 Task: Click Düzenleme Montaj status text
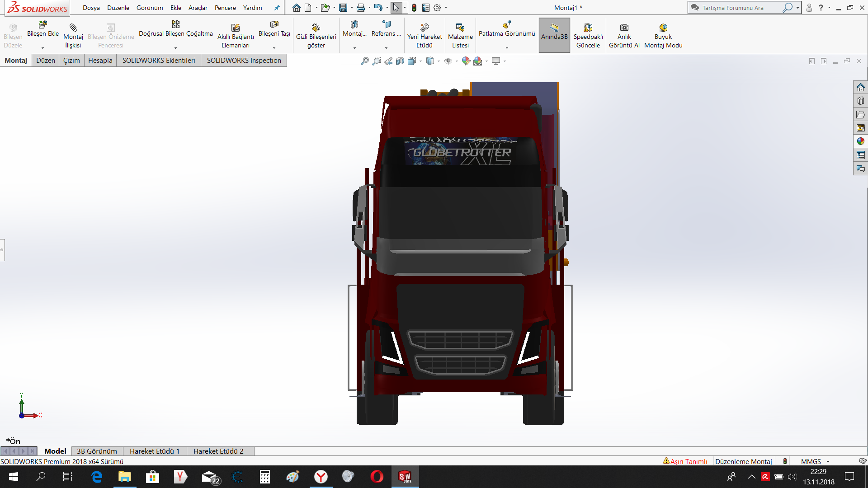tap(743, 461)
